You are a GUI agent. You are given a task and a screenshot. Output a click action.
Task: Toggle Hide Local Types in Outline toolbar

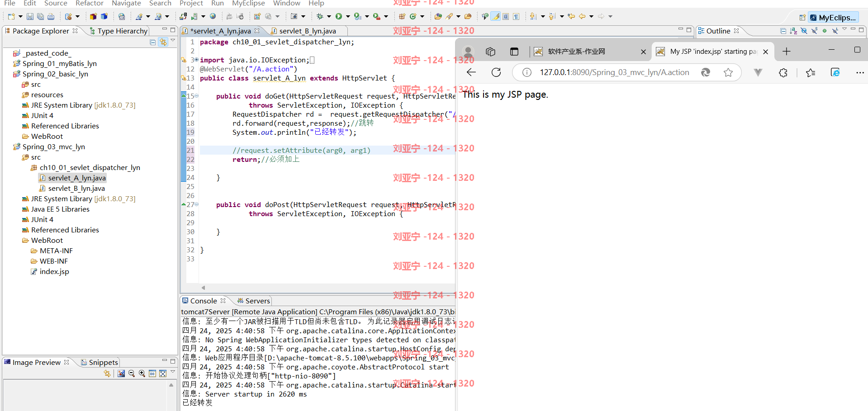click(835, 31)
